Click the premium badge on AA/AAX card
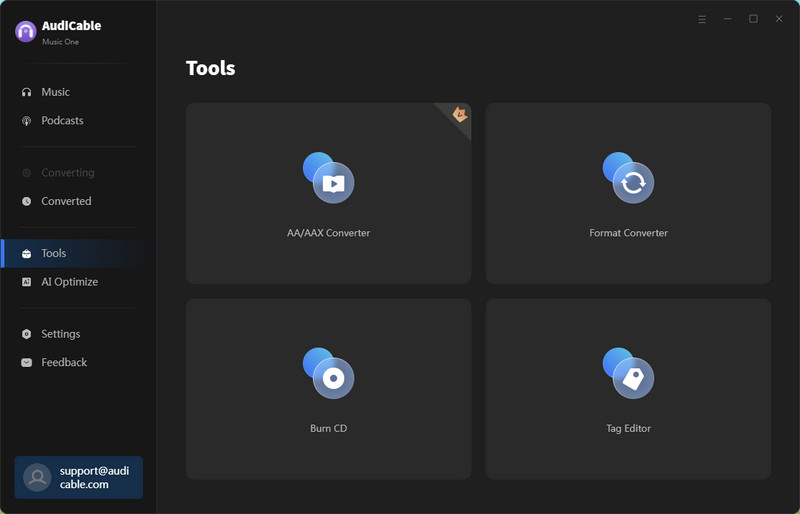 click(x=460, y=114)
